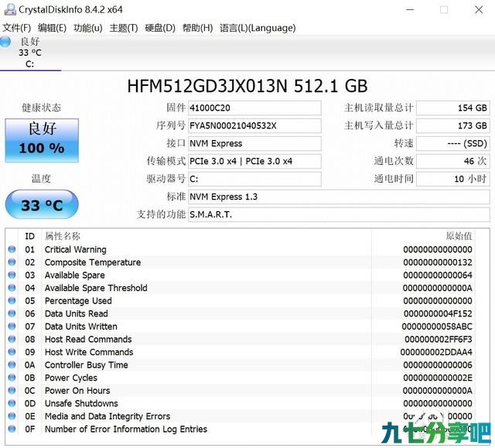Select the Unsafe Shutdowns attribute name
The width and height of the screenshot is (495, 448).
(81, 403)
